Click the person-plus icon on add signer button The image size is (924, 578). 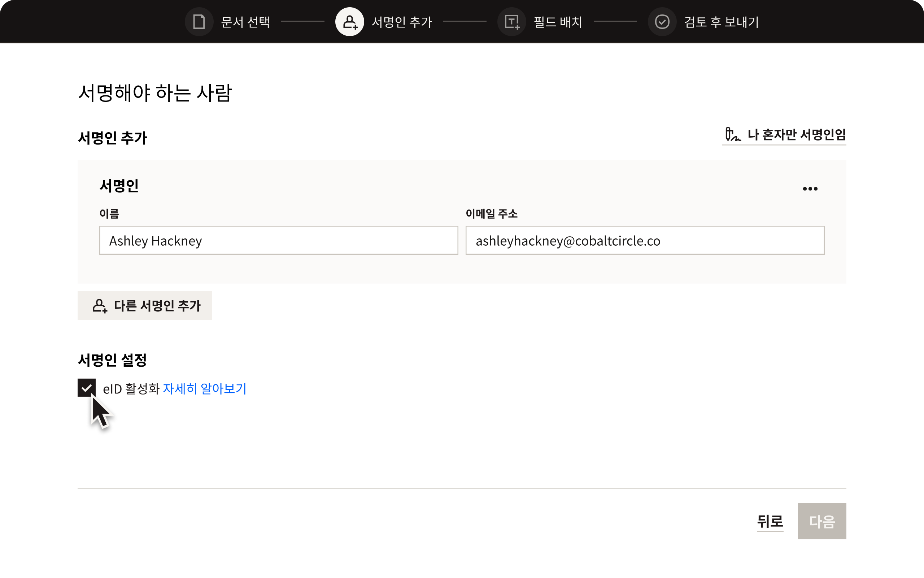click(x=100, y=306)
